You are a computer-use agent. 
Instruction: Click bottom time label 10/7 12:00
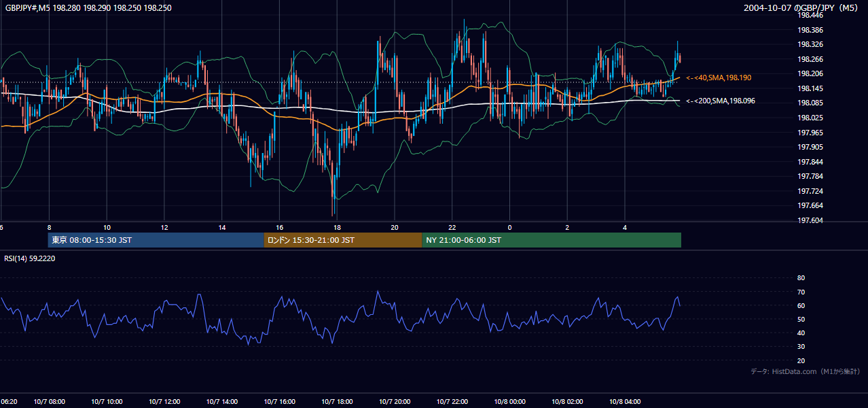(x=164, y=402)
